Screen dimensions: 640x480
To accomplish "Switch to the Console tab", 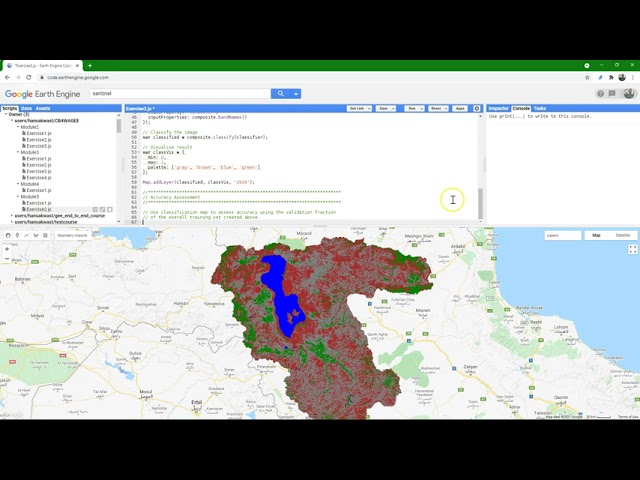I will pos(521,108).
